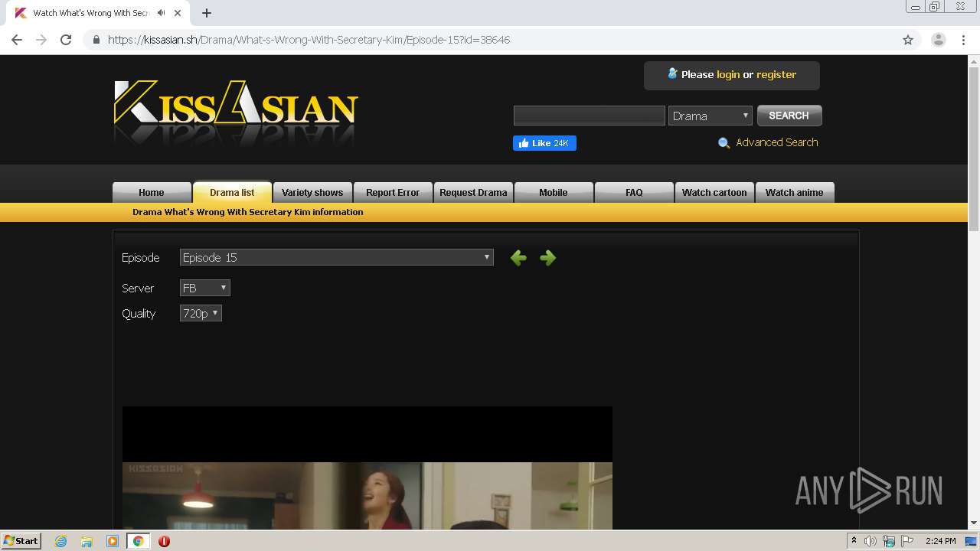Click the action center flag icon
980x551 pixels.
click(x=907, y=541)
